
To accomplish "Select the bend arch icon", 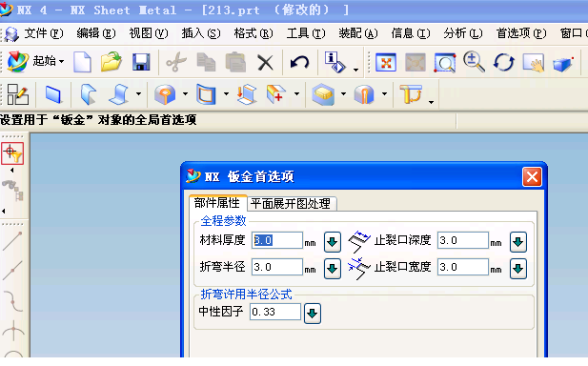I will 364,94.
